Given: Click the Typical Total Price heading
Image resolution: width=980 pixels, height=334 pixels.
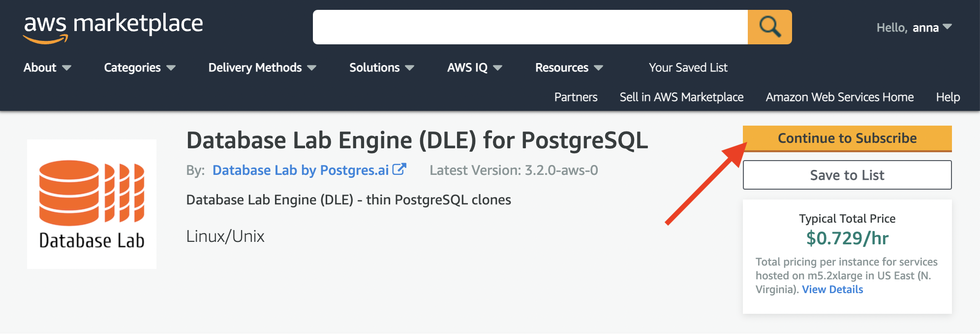Looking at the screenshot, I should [847, 219].
